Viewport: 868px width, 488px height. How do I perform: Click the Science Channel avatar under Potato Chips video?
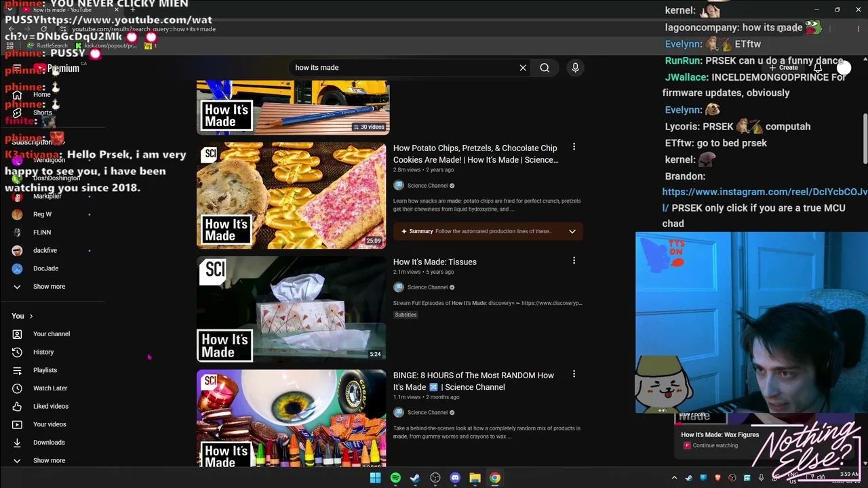click(x=399, y=186)
